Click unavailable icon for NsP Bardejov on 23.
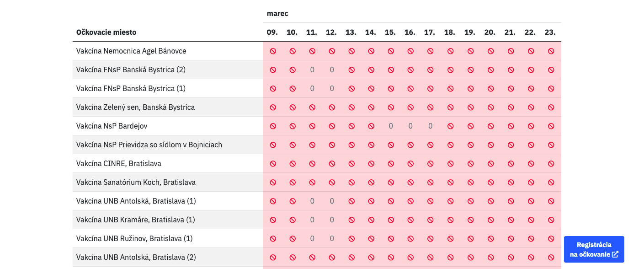 point(551,126)
